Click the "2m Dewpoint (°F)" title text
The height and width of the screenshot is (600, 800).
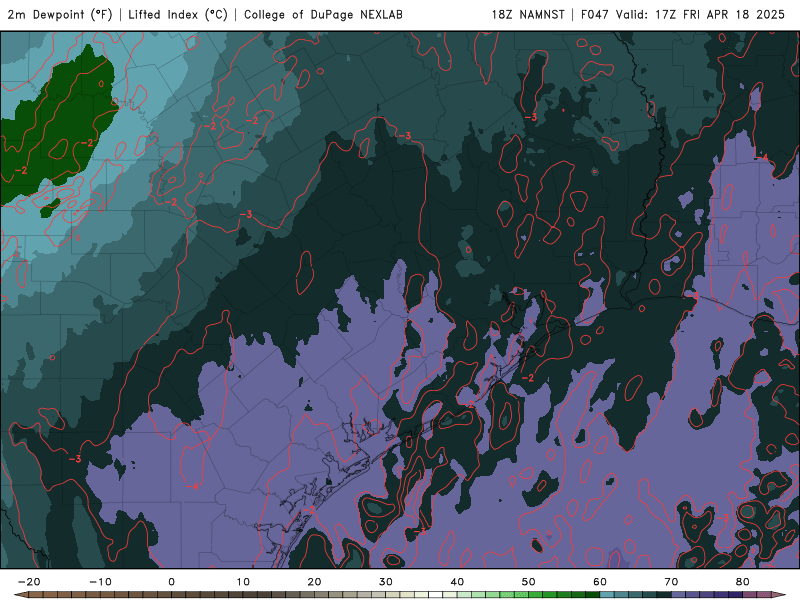click(x=60, y=15)
